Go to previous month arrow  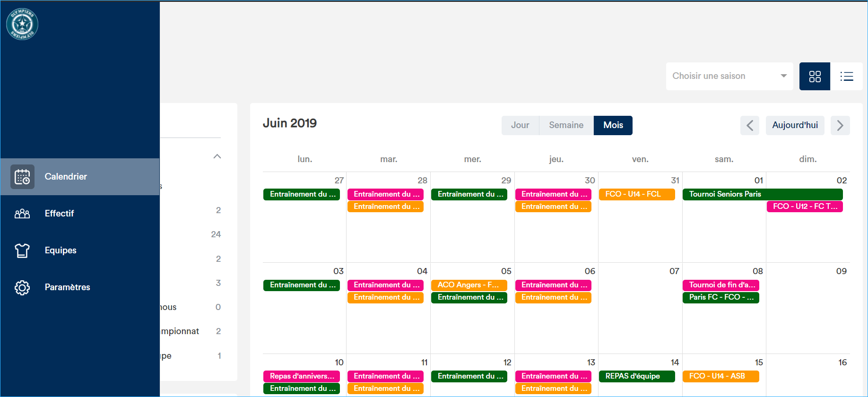coord(750,125)
